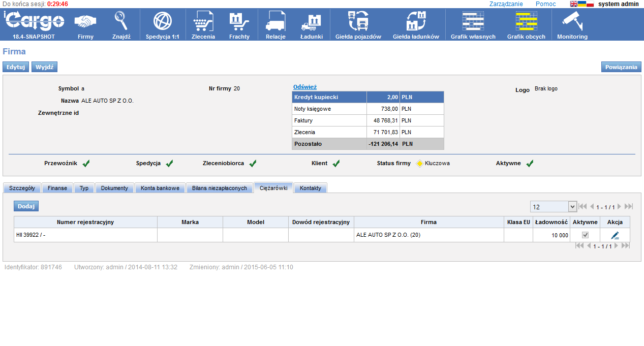The image size is (644, 346).
Task: Open the Firmy handshake icon
Action: click(x=85, y=22)
